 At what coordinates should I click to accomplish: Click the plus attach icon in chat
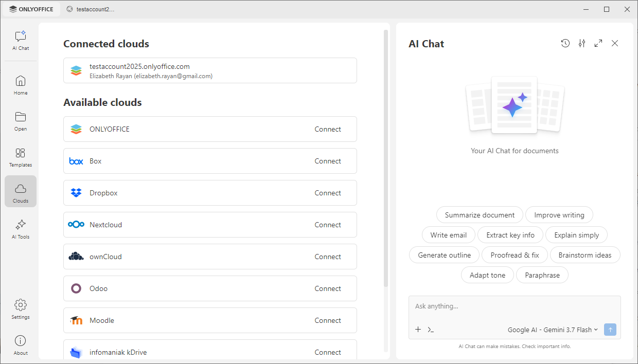418,330
